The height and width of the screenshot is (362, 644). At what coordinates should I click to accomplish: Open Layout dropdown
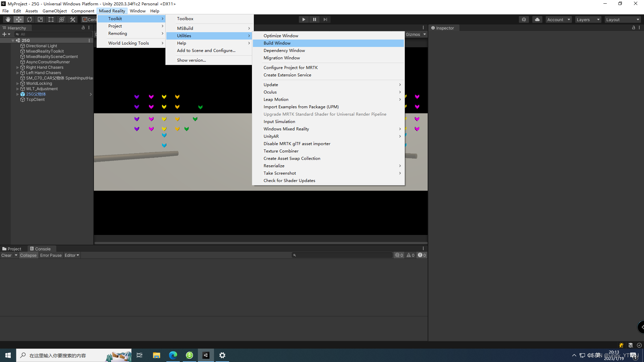click(x=623, y=19)
